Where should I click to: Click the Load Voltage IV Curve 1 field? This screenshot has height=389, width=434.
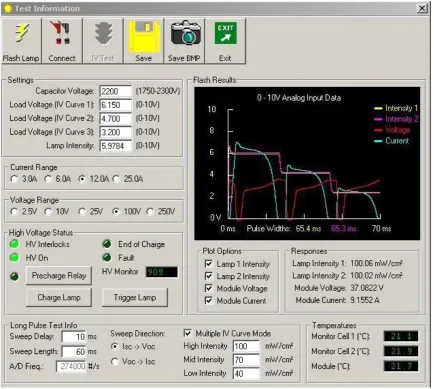[115, 105]
